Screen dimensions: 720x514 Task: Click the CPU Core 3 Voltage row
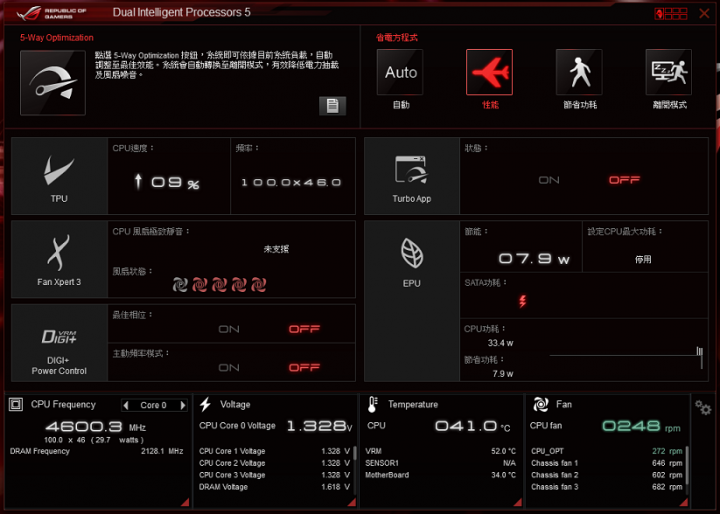[x=275, y=475]
